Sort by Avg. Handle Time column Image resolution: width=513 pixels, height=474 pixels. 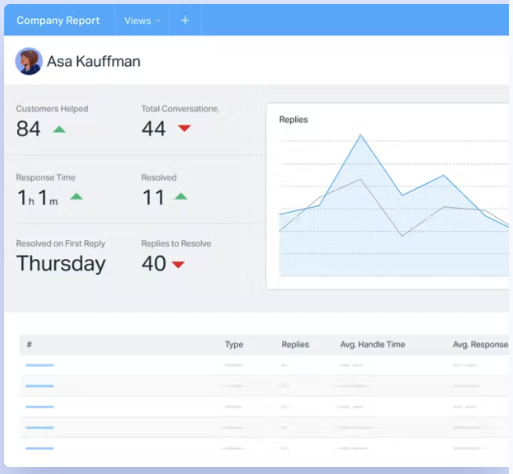click(x=373, y=344)
